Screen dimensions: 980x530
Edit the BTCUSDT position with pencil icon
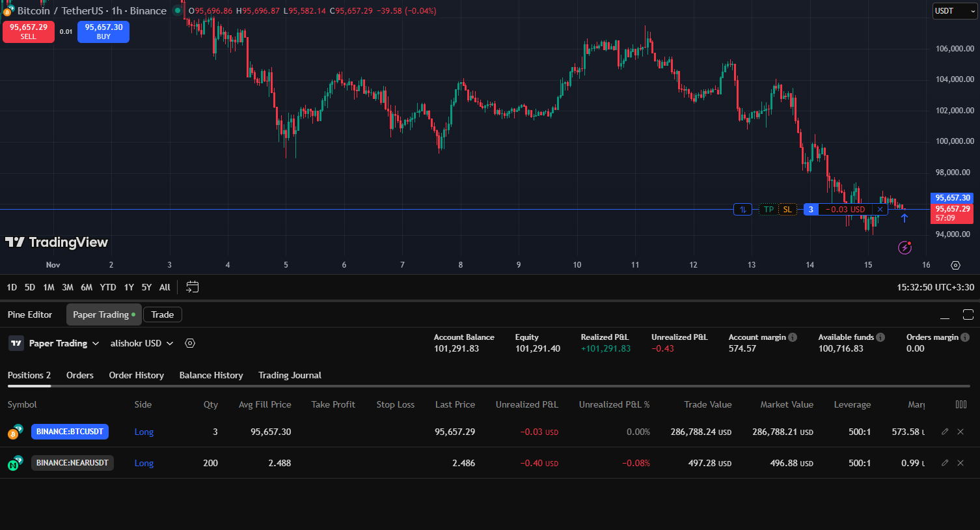point(945,432)
